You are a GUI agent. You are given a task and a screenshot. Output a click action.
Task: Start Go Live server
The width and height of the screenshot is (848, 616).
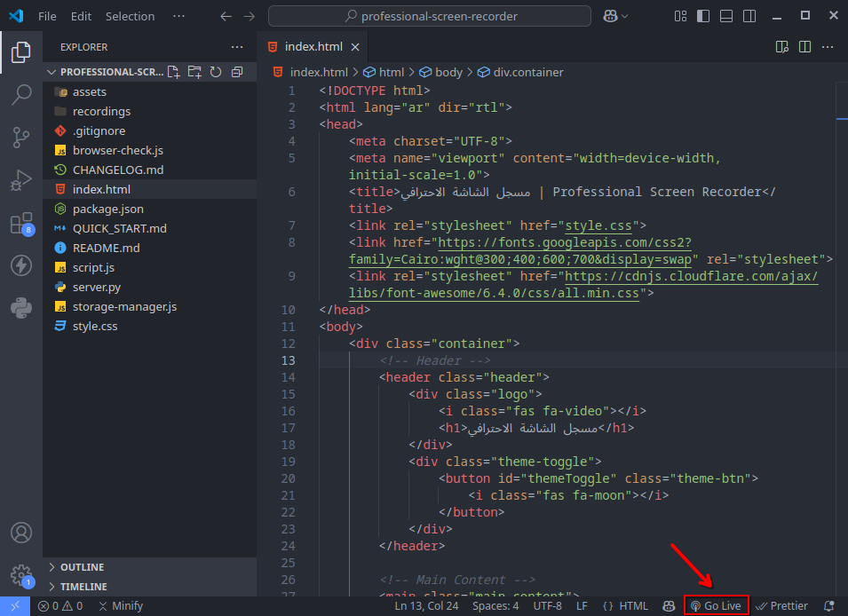coord(716,605)
